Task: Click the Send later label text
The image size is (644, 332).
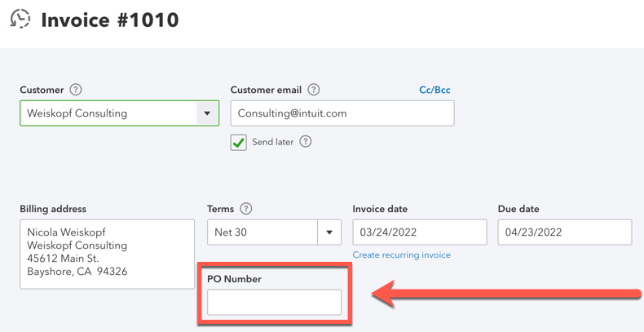Action: pyautogui.click(x=272, y=142)
